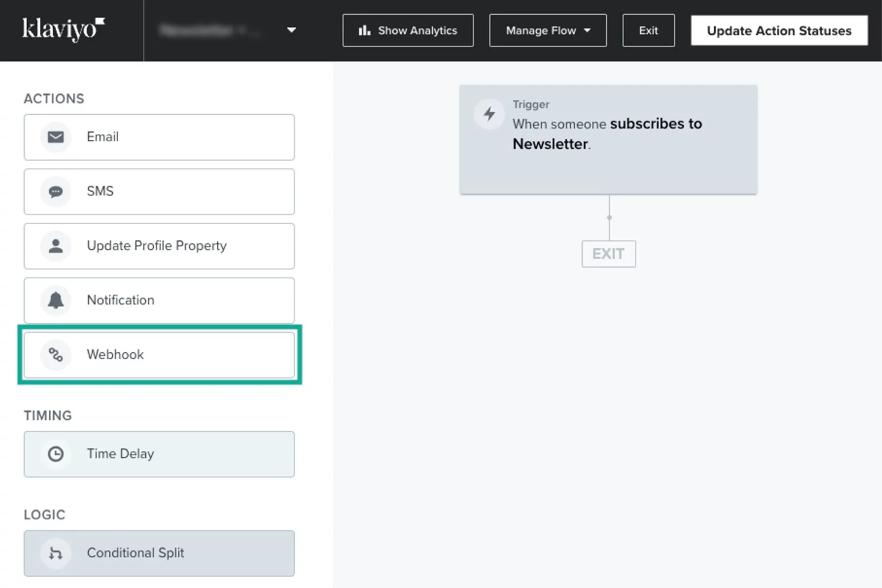Click the Update Action Statuses button
This screenshot has height=588, width=882.
tap(779, 30)
